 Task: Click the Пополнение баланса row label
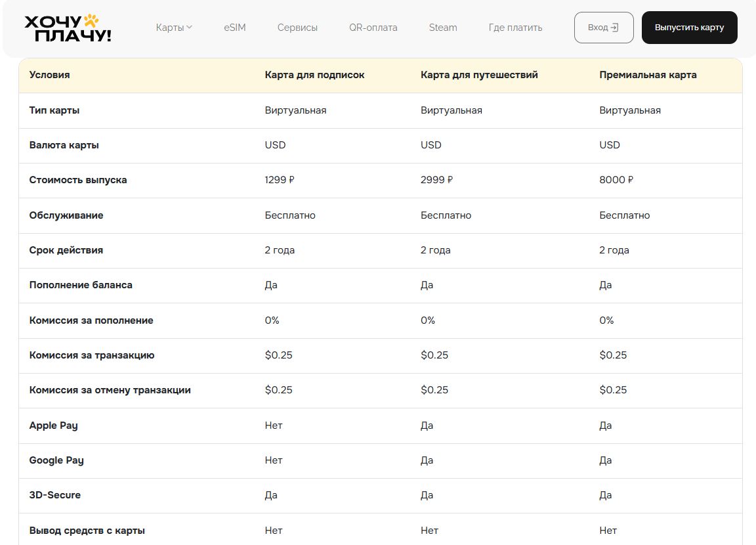click(x=81, y=285)
